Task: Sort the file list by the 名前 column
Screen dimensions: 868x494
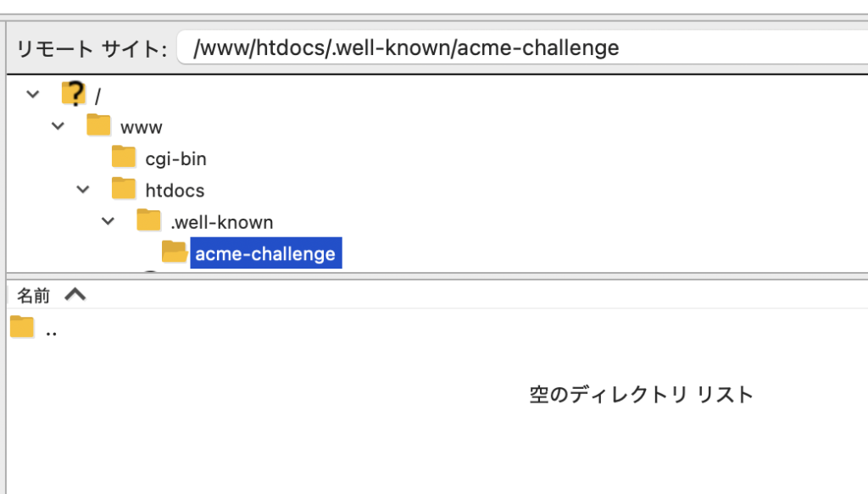Action: (x=34, y=296)
